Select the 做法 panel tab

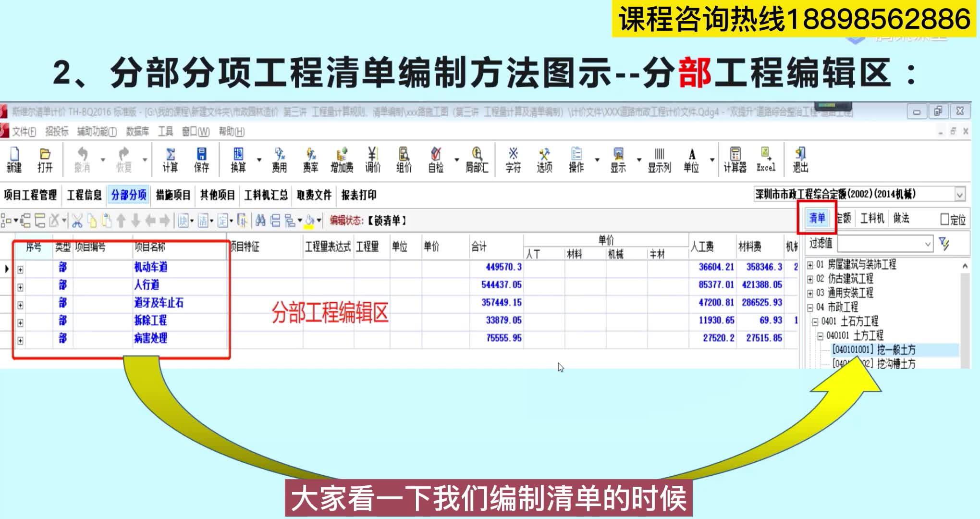coord(901,218)
